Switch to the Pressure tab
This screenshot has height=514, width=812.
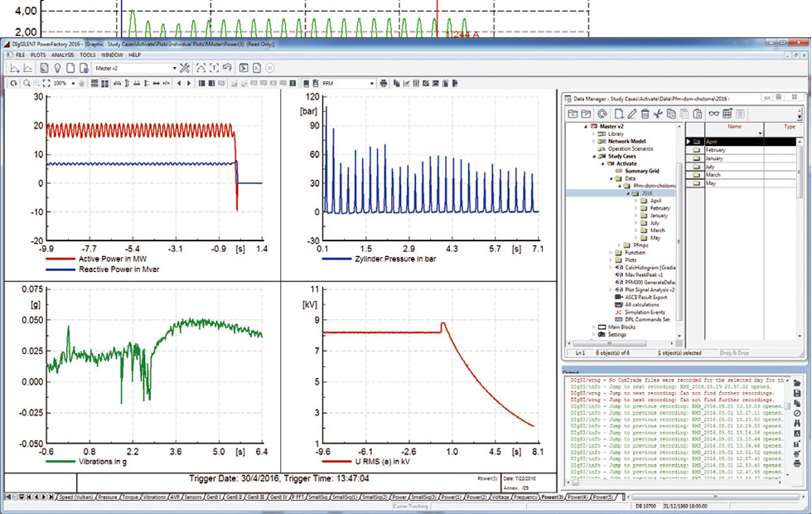pos(107,497)
